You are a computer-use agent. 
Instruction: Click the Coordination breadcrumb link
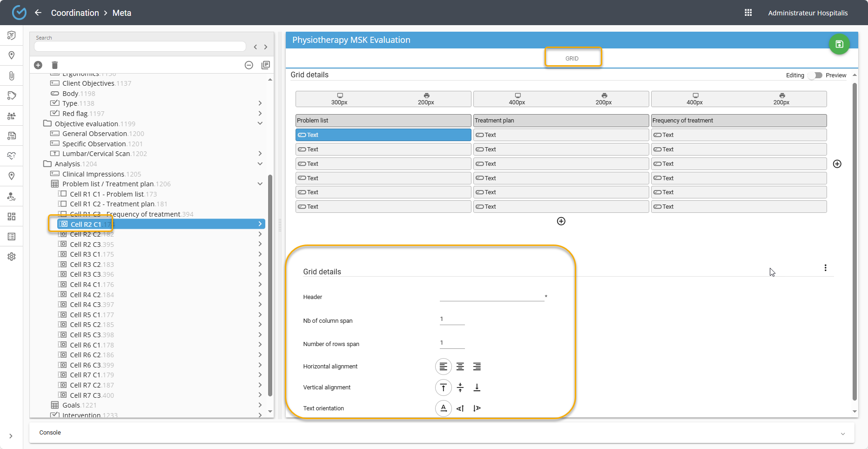[x=75, y=13]
